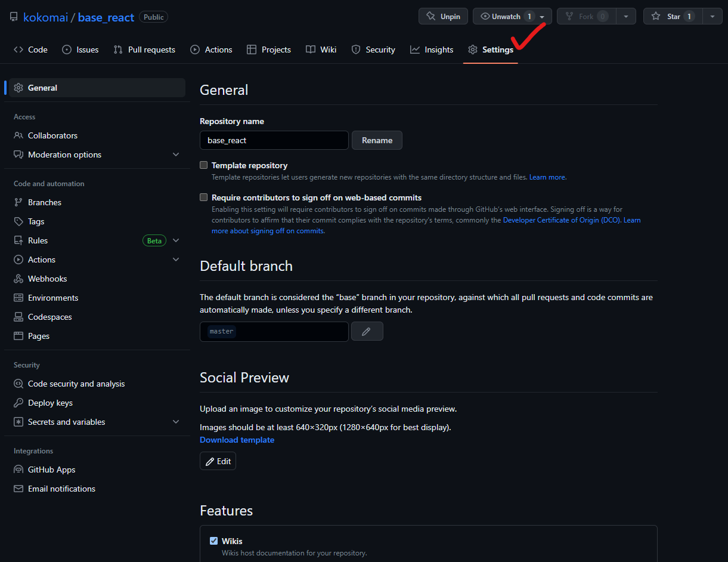Click the Issues tab circle icon
728x562 pixels.
67,50
